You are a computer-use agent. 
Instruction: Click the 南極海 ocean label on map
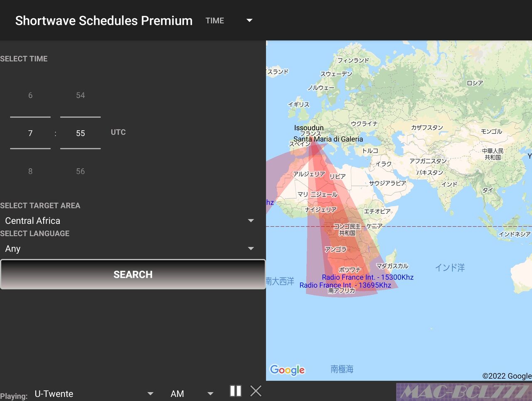pos(342,369)
